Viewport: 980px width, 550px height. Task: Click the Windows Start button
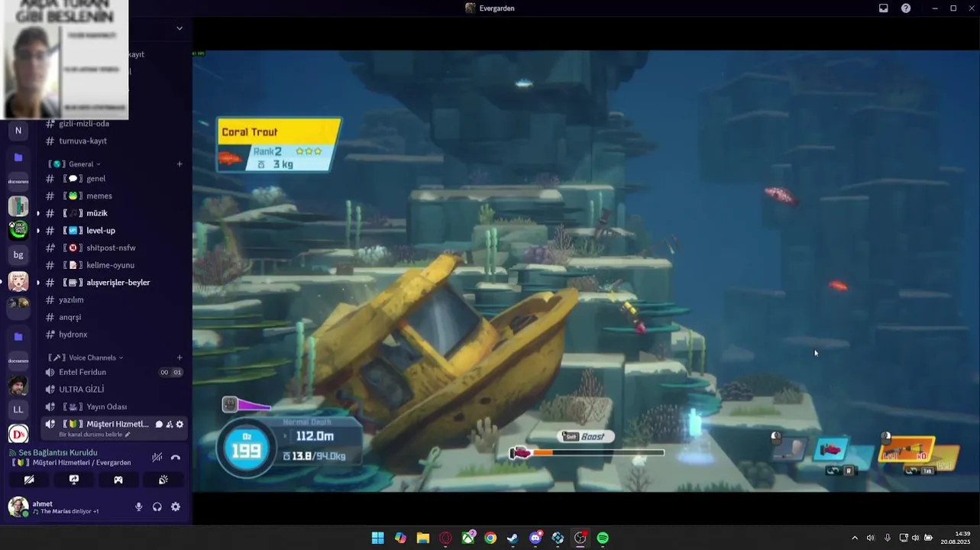(377, 538)
